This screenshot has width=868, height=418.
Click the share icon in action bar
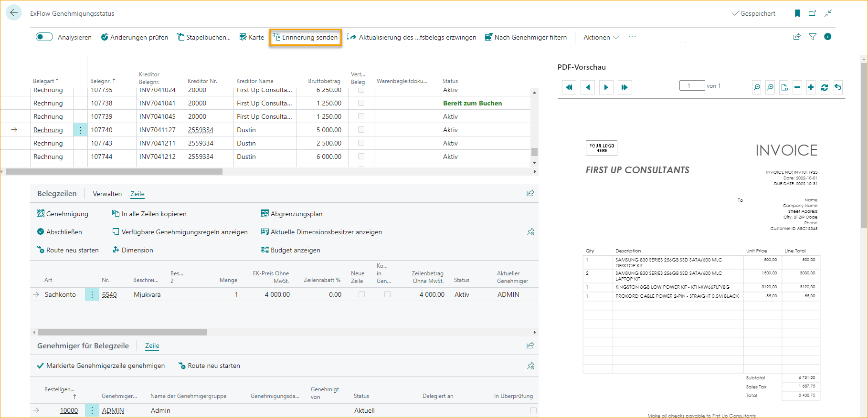point(797,37)
